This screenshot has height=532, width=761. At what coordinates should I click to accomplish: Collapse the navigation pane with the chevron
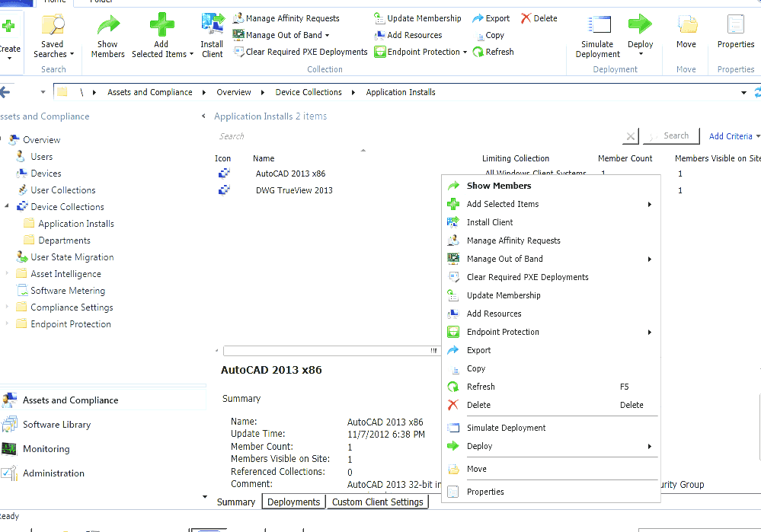coord(204,116)
